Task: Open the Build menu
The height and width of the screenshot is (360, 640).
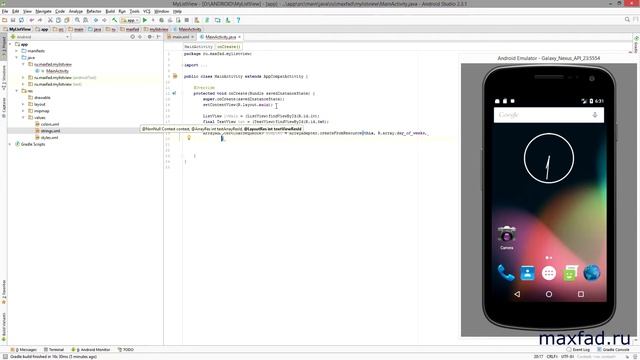Action: coord(110,11)
